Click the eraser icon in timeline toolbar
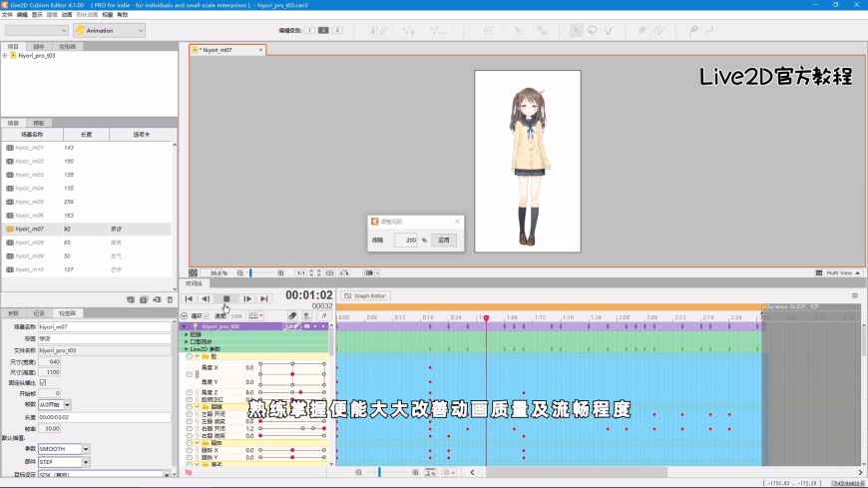 click(x=292, y=315)
